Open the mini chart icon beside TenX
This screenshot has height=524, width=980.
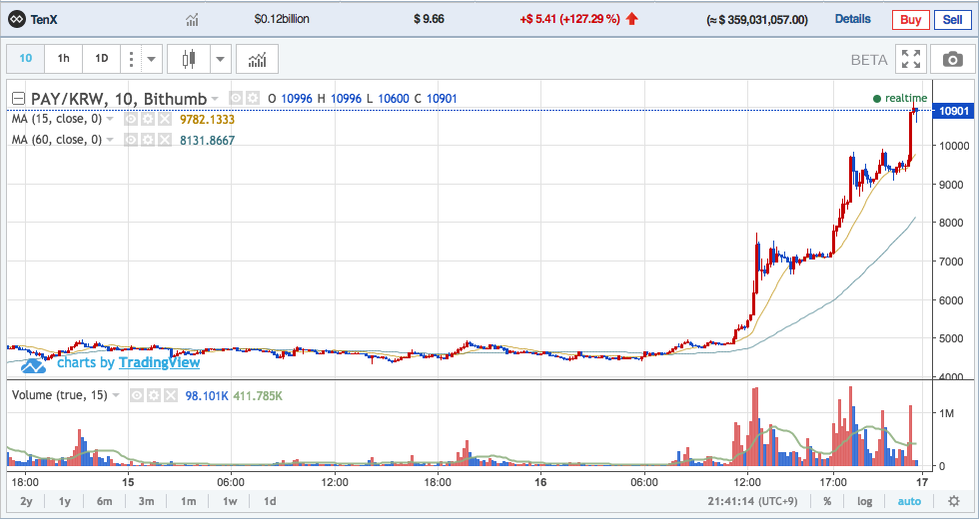(x=193, y=20)
